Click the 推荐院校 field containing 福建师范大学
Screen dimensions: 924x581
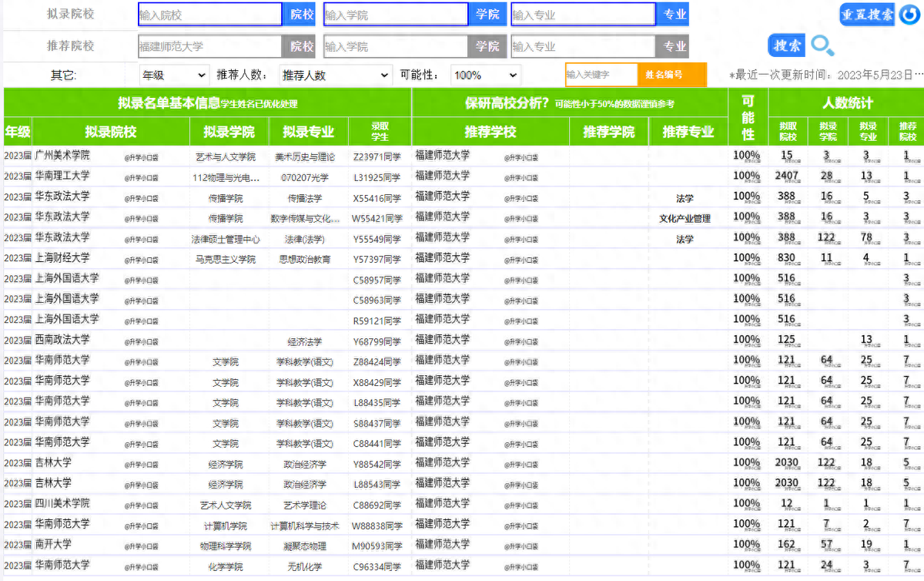click(211, 46)
